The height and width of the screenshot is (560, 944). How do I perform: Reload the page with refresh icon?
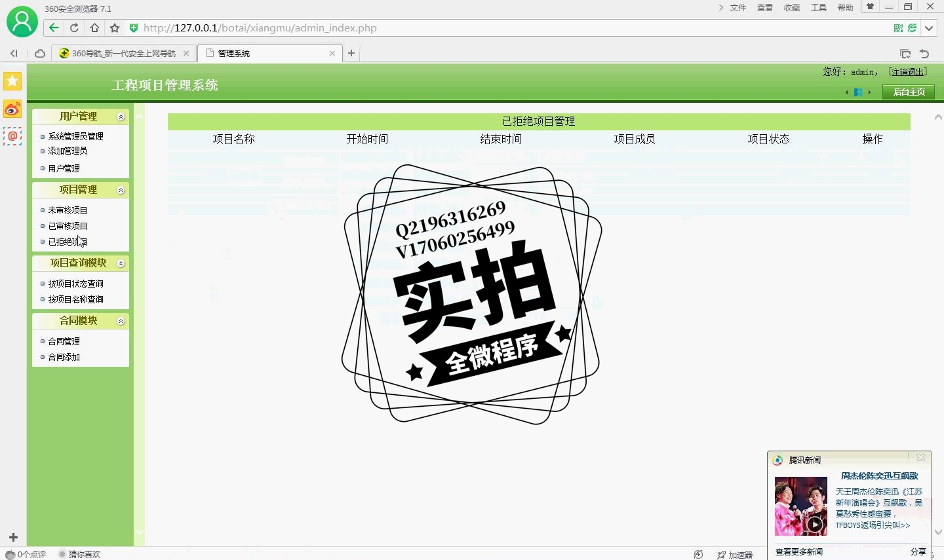(x=74, y=28)
